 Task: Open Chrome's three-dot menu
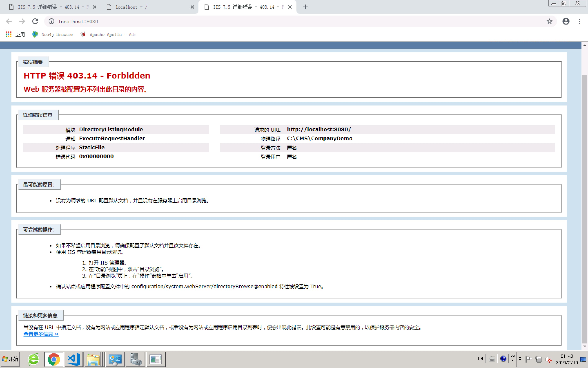[x=579, y=21]
